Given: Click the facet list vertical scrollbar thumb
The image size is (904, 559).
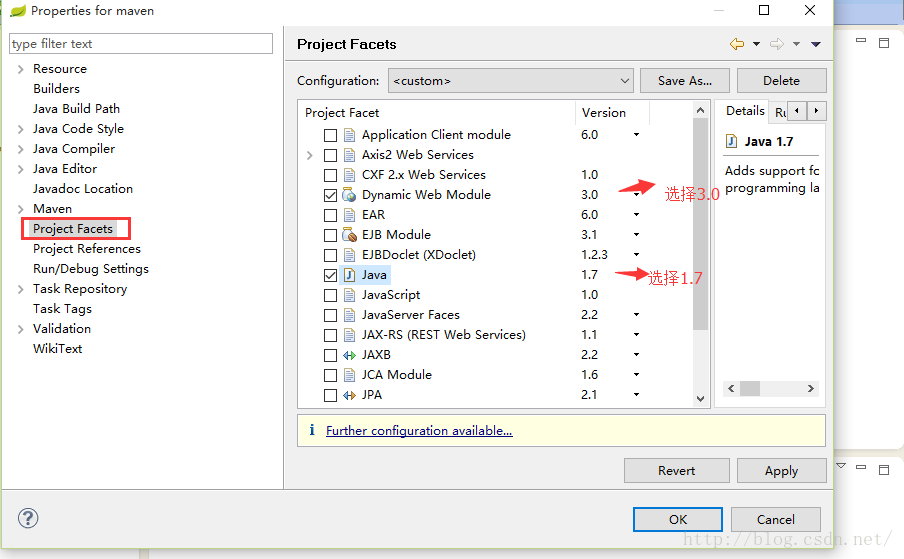Looking at the screenshot, I should pyautogui.click(x=700, y=224).
